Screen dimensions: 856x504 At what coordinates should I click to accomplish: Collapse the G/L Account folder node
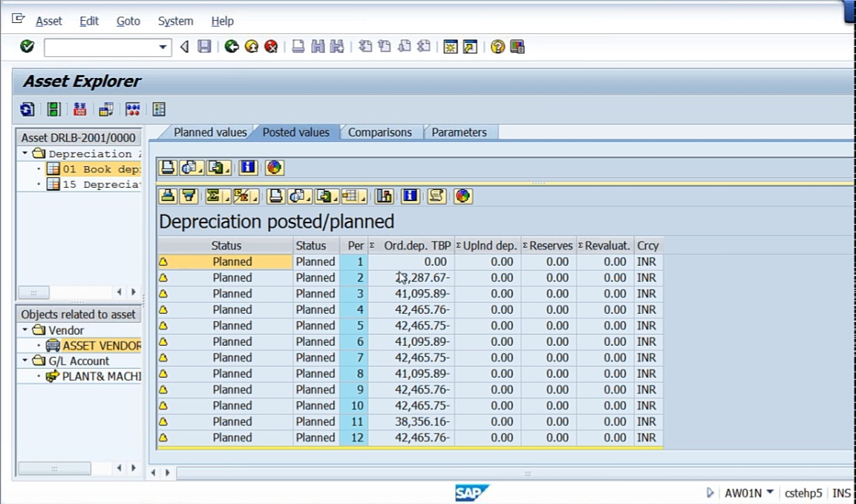click(25, 361)
